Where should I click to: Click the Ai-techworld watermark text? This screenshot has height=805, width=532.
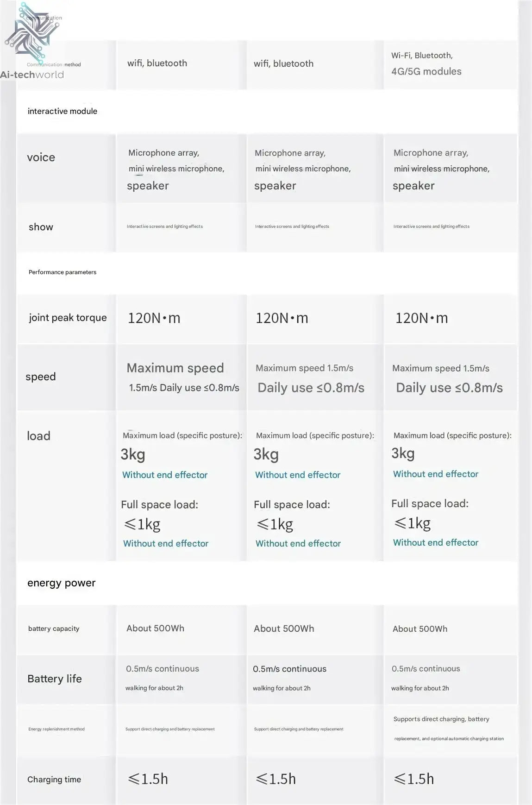(32, 75)
